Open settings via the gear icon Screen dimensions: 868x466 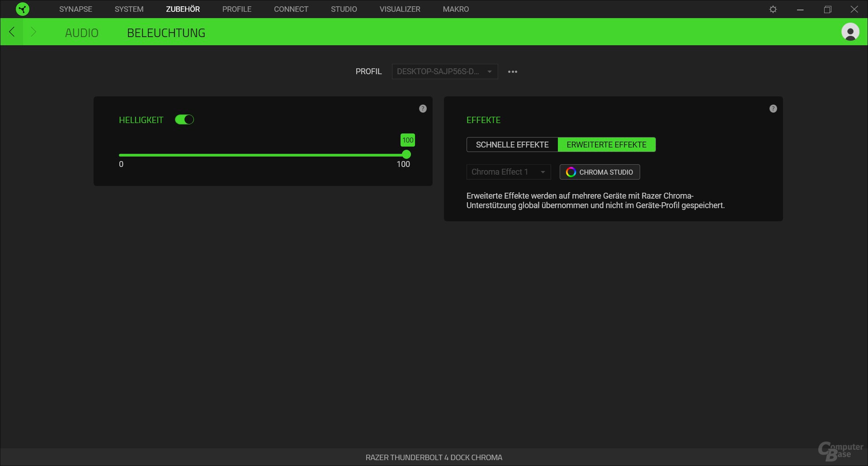click(773, 9)
